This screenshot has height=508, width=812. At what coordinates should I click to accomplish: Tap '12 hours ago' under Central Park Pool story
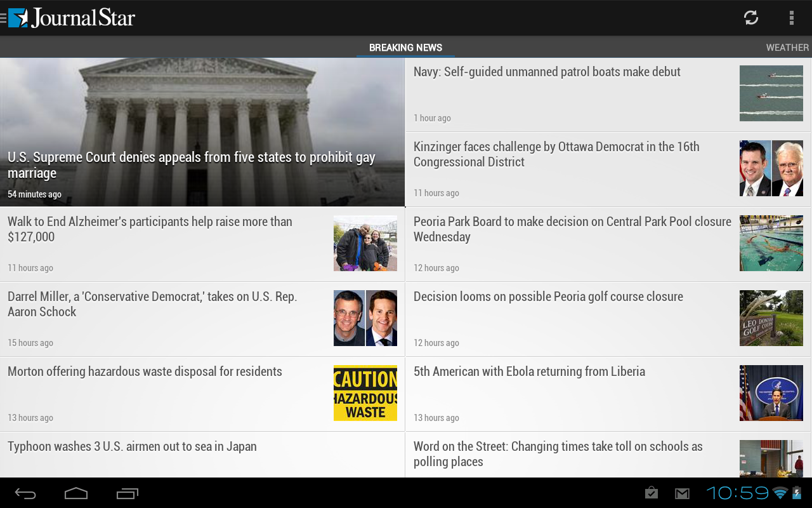click(x=436, y=268)
